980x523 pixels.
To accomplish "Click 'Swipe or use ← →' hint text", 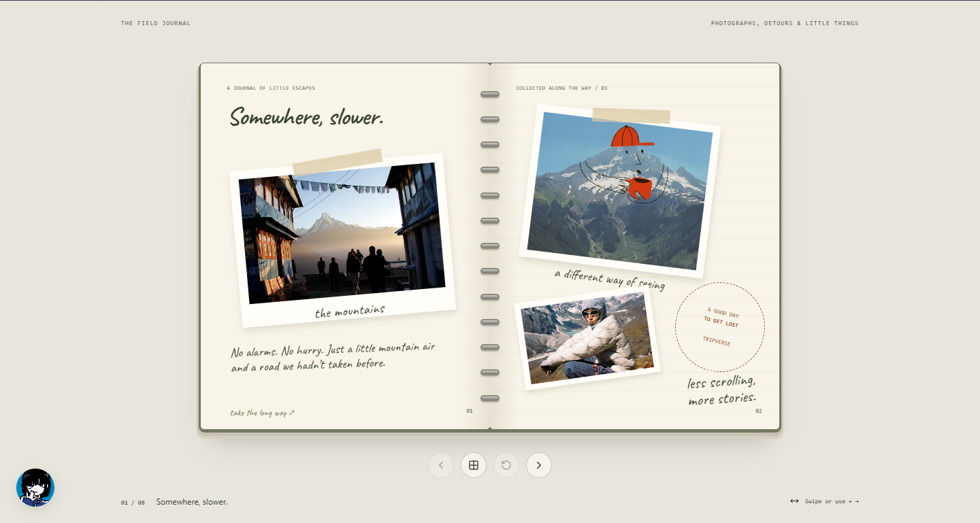I will point(832,501).
